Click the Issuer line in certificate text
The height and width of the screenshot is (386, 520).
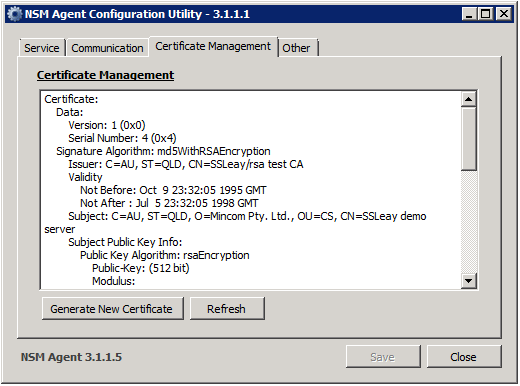[x=186, y=164]
